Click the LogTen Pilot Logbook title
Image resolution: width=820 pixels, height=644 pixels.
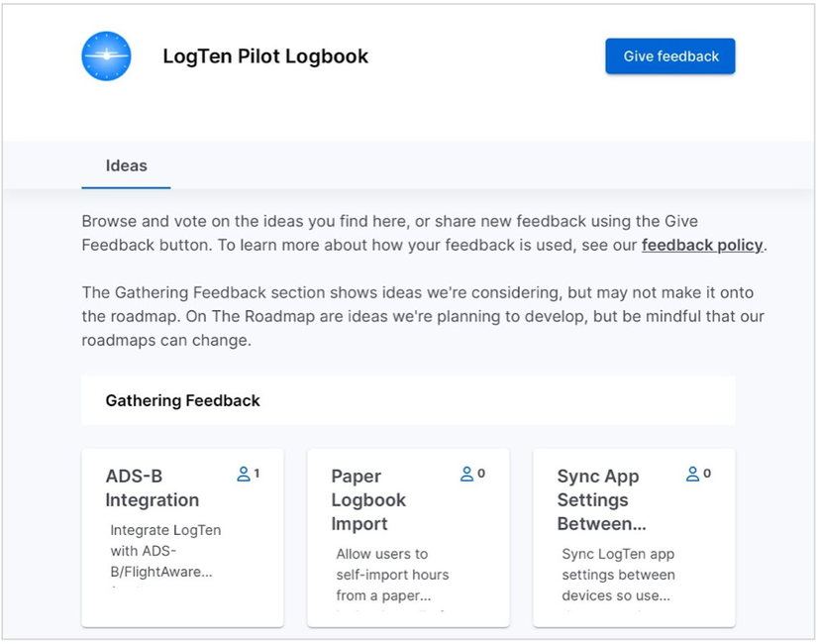(265, 56)
